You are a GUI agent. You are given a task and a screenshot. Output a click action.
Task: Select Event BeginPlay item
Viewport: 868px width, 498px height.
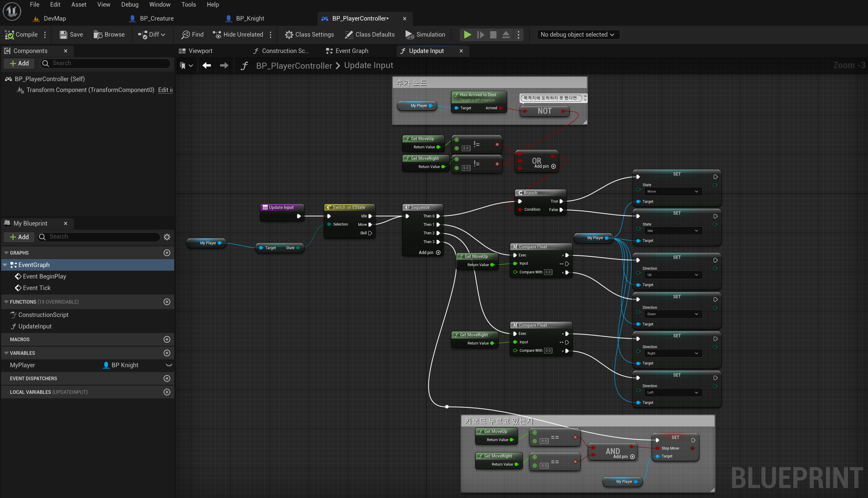pos(44,276)
